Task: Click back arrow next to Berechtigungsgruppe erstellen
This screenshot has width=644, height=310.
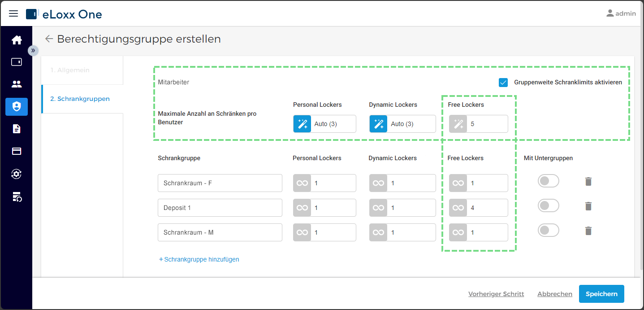Action: [49, 39]
